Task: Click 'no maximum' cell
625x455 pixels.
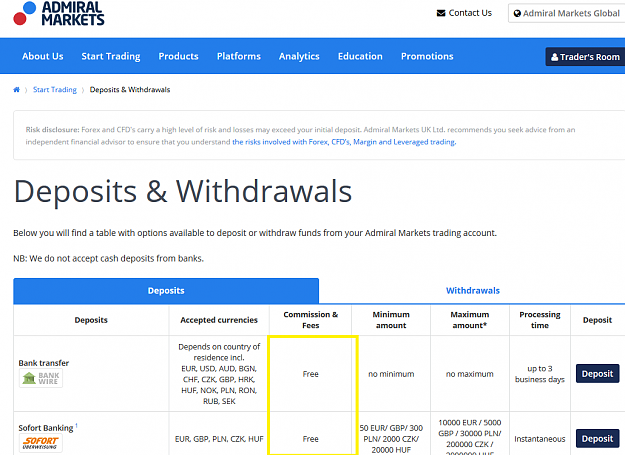Action: point(470,374)
